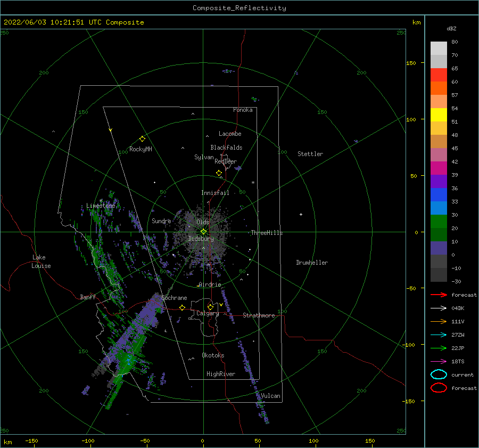Click the Innisfail city label
The width and height of the screenshot is (479, 448).
click(x=215, y=193)
